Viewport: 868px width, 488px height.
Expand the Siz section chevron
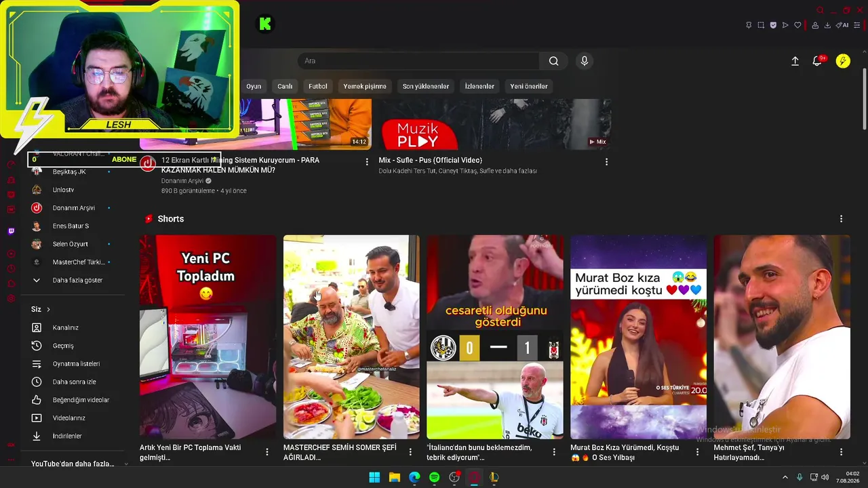[48, 310]
